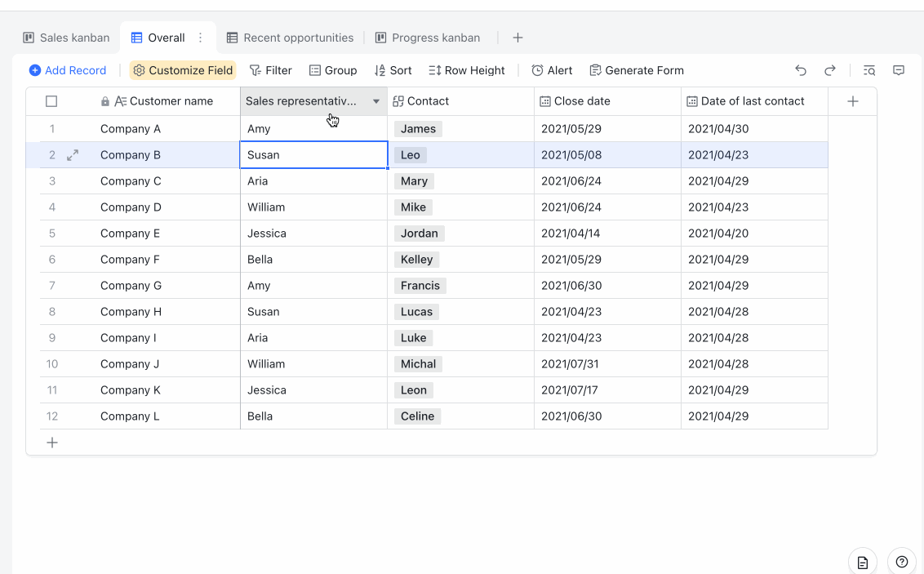Select Aria in Company I row
This screenshot has width=924, height=574.
[x=313, y=338]
